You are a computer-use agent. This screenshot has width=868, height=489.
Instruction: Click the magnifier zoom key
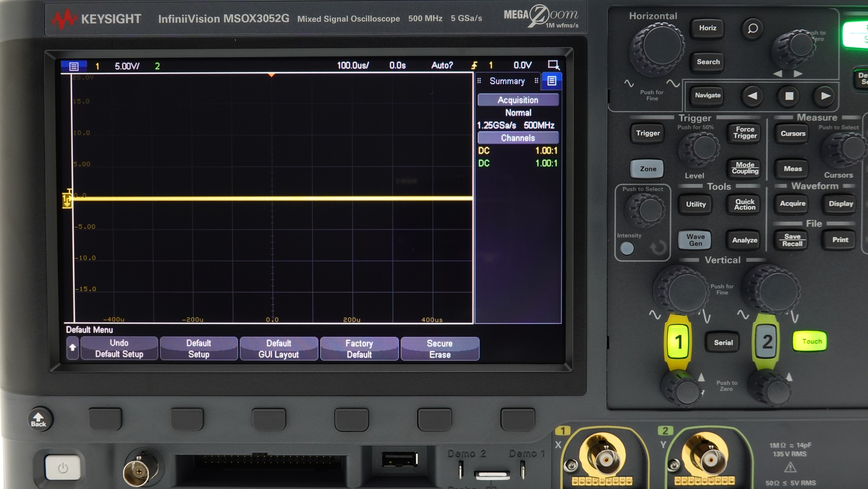tap(752, 28)
